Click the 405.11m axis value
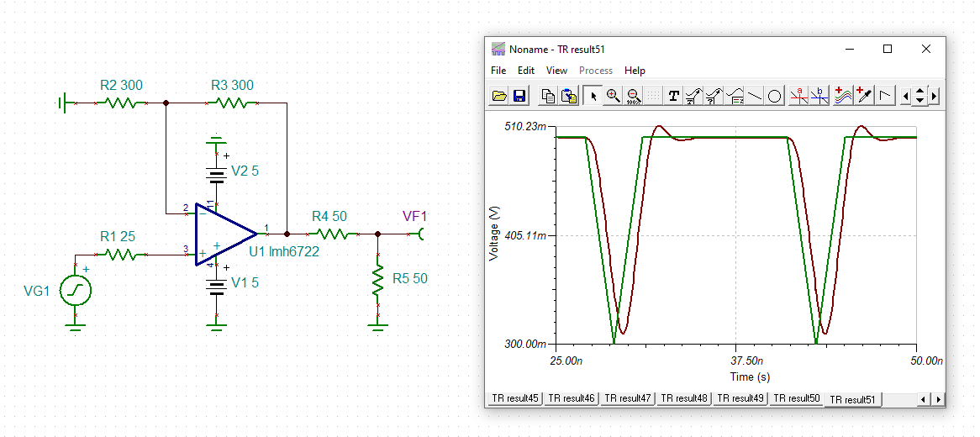This screenshot has height=437, width=980. tap(525, 236)
